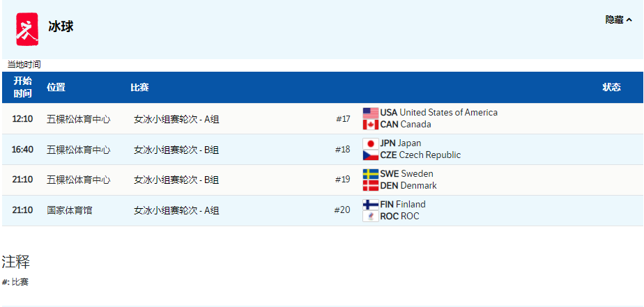
Task: Click match number #20
Action: [x=342, y=210]
